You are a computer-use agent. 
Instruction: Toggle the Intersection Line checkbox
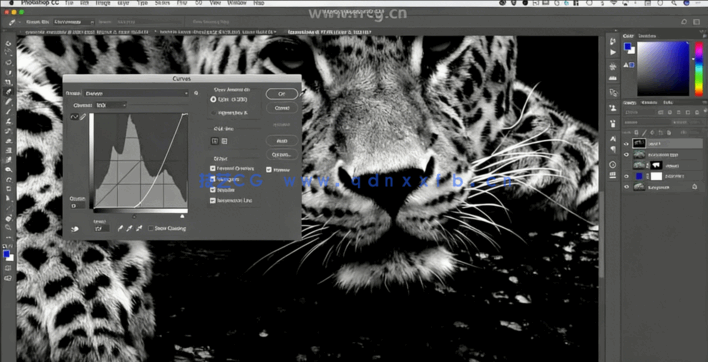[213, 200]
